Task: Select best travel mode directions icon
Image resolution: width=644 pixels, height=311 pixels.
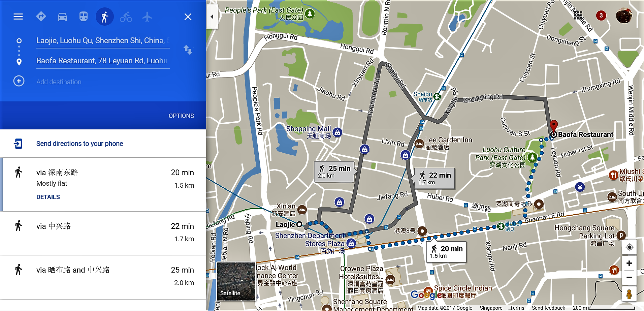Action: point(41,17)
